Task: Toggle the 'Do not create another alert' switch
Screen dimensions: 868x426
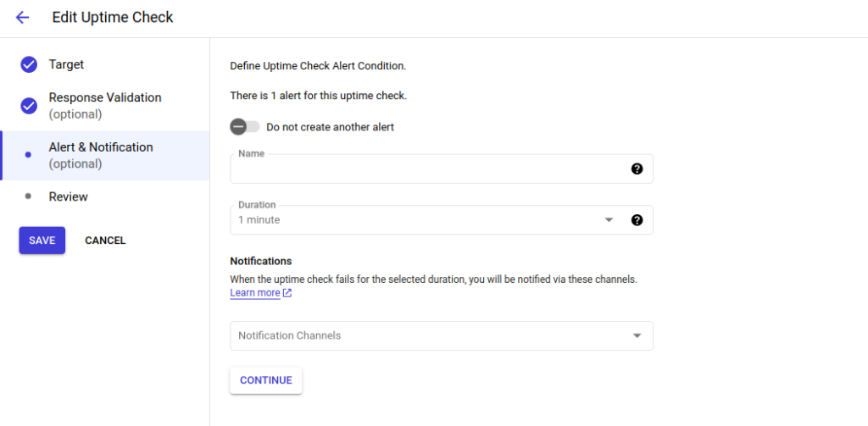Action: pos(244,127)
